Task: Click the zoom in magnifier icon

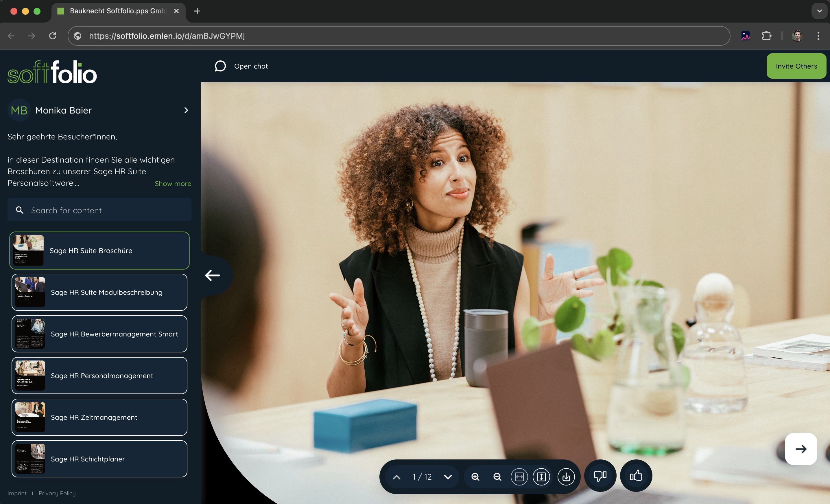Action: [x=475, y=477]
